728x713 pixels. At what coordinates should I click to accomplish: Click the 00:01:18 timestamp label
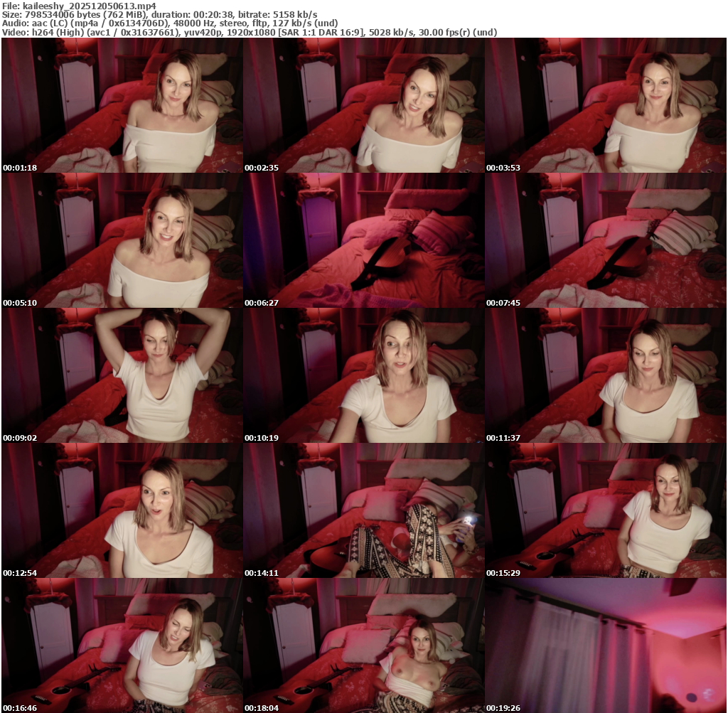point(20,168)
